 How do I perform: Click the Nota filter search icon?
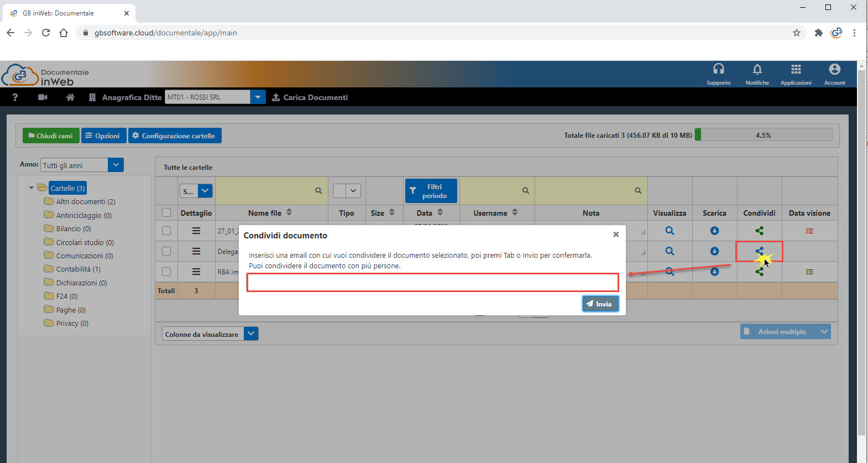click(638, 190)
